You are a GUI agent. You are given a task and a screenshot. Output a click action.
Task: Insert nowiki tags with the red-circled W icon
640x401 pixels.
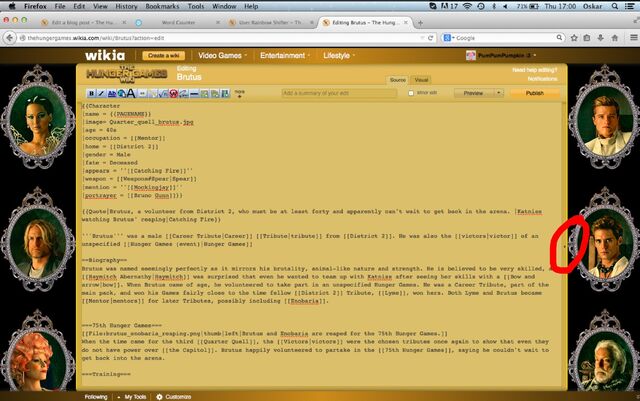[173, 94]
